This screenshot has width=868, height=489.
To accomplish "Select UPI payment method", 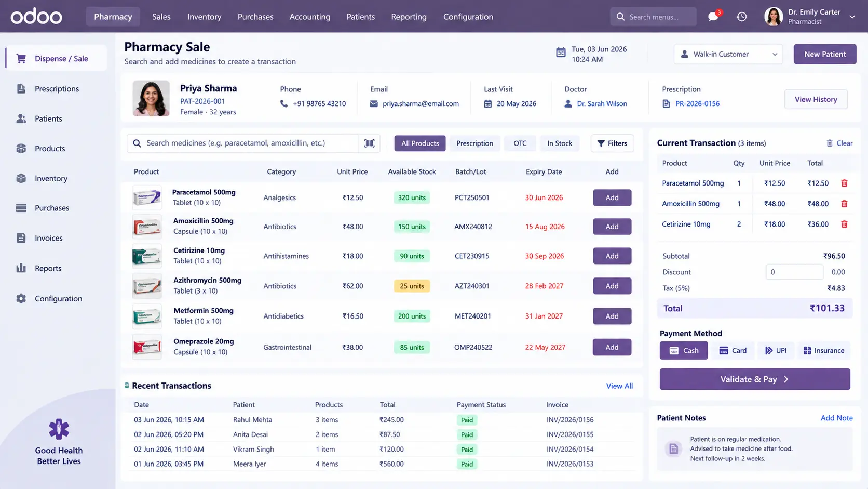I will point(776,351).
